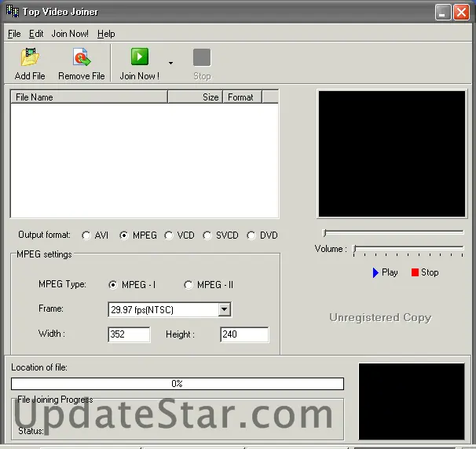Viewport: 476px width, 449px height.
Task: Click the preview seek slider
Action: tap(394, 232)
